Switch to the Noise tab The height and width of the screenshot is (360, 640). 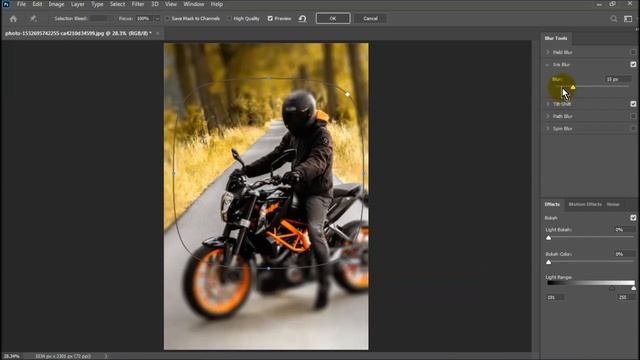pyautogui.click(x=613, y=204)
